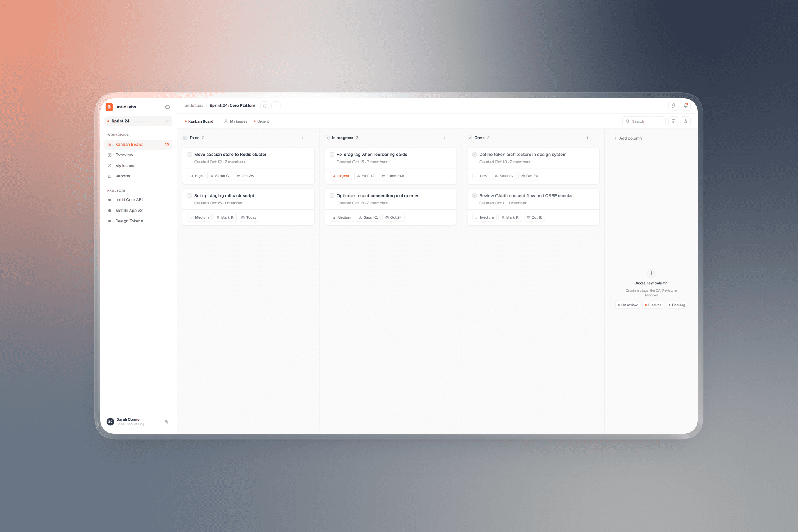Click the Search input field

pyautogui.click(x=644, y=121)
